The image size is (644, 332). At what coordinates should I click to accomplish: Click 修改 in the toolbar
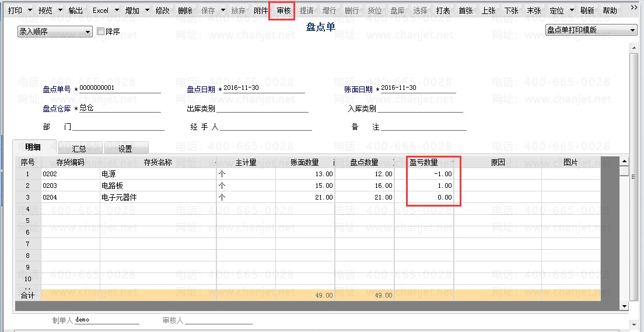pyautogui.click(x=163, y=11)
